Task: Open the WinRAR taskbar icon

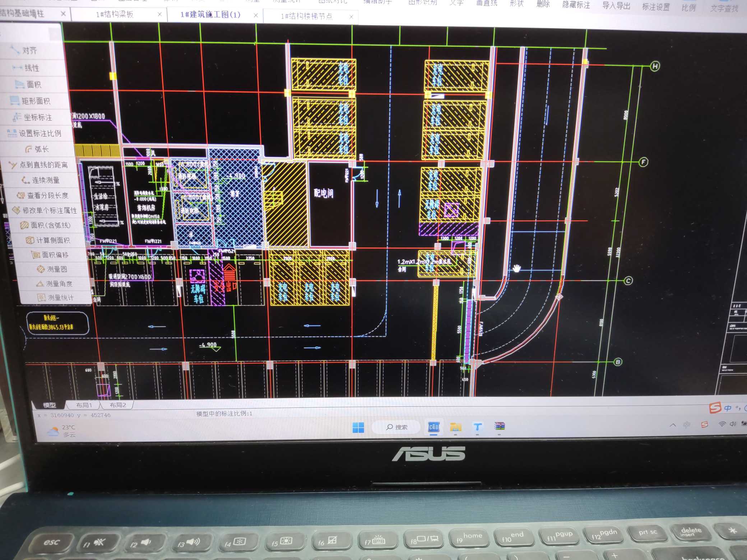Action: 500,426
